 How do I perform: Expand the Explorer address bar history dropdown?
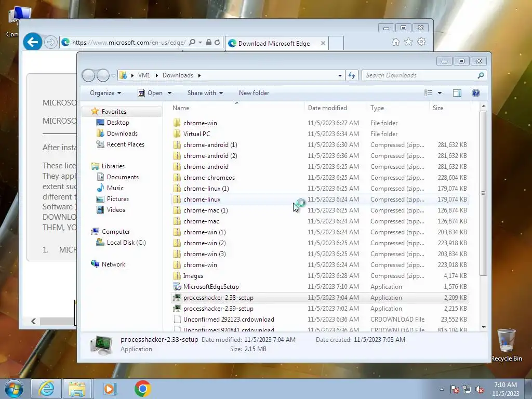click(x=340, y=76)
